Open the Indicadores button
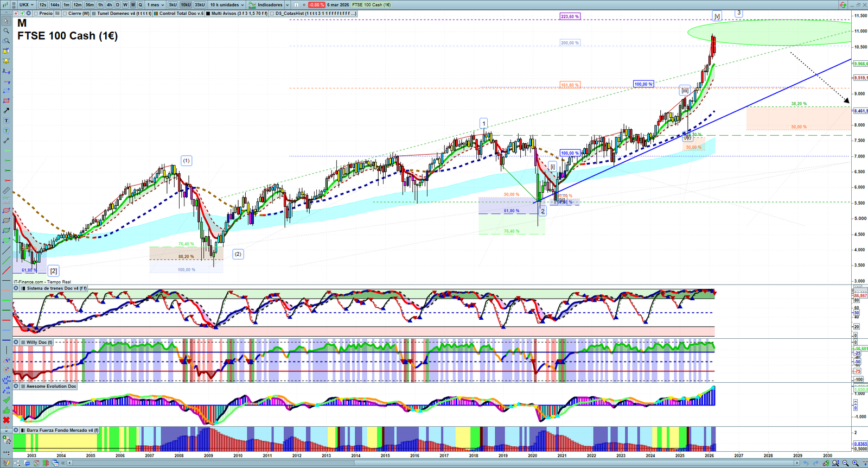Screen dimensions: 868x468 [x=266, y=5]
